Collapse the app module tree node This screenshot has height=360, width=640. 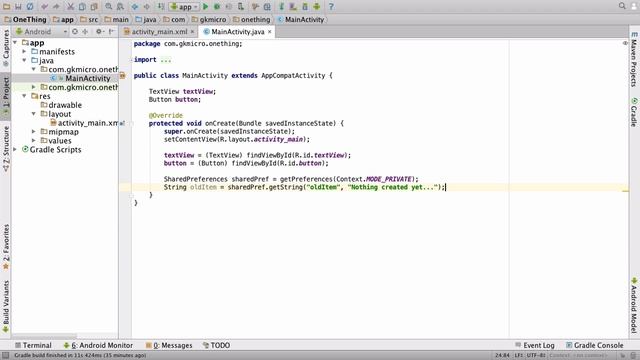[15, 42]
